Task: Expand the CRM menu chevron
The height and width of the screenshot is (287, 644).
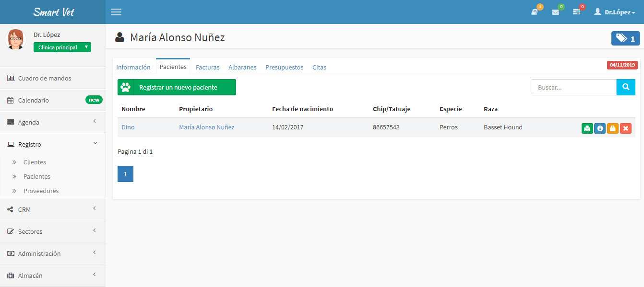Action: point(95,208)
